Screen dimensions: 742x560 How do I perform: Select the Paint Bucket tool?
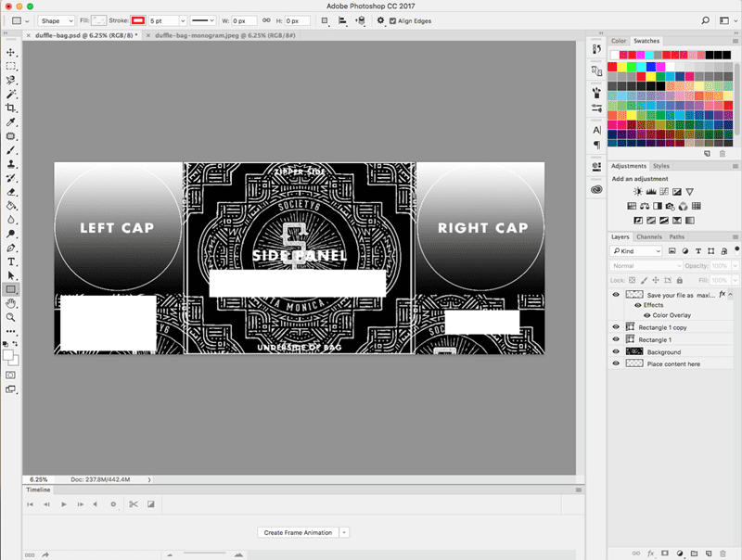click(x=11, y=206)
